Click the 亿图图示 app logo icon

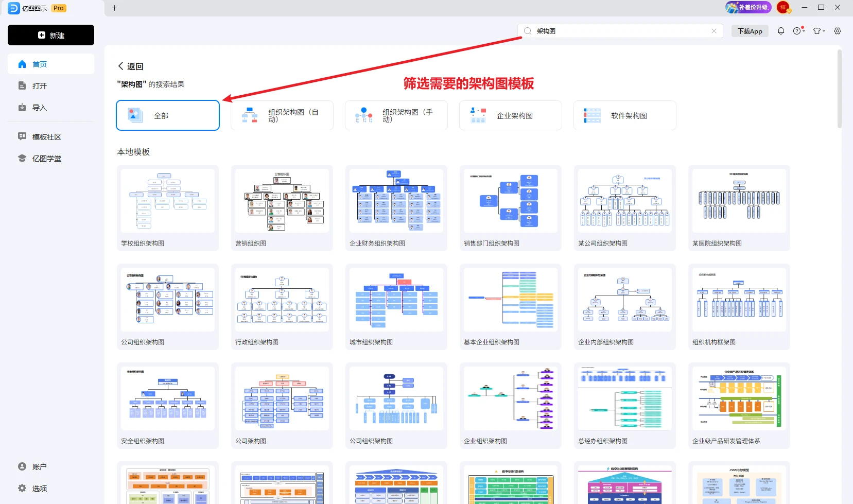(x=14, y=8)
